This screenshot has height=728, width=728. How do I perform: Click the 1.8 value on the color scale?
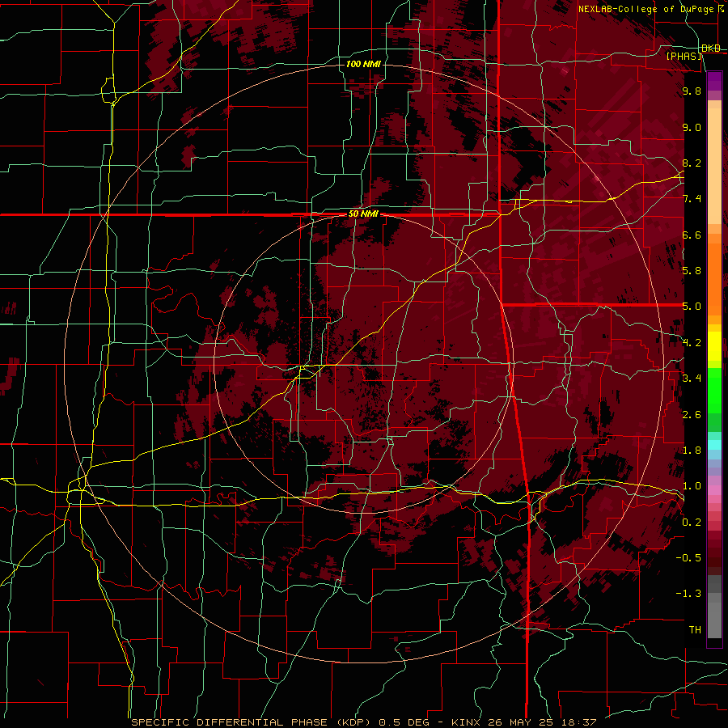tap(692, 451)
